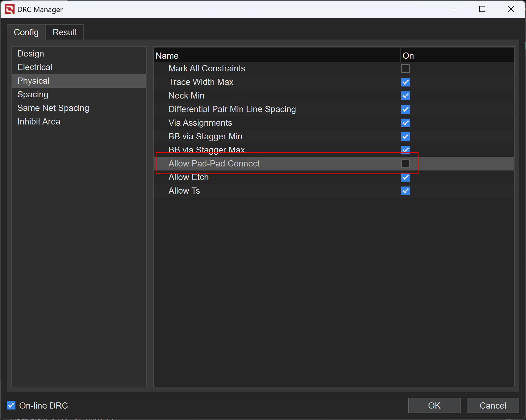The image size is (526, 420).
Task: Switch to the Result tab
Action: pos(65,32)
